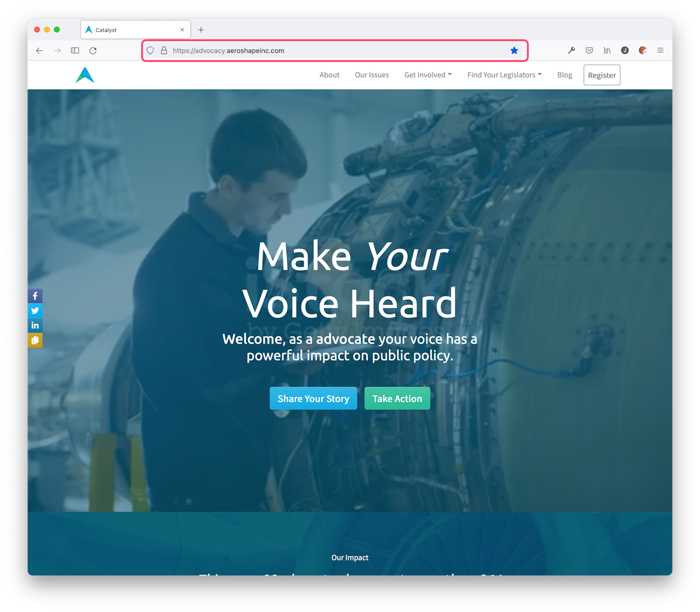Screen dimensions: 700x612
Task: Click the cookie extension icon
Action: coord(643,50)
